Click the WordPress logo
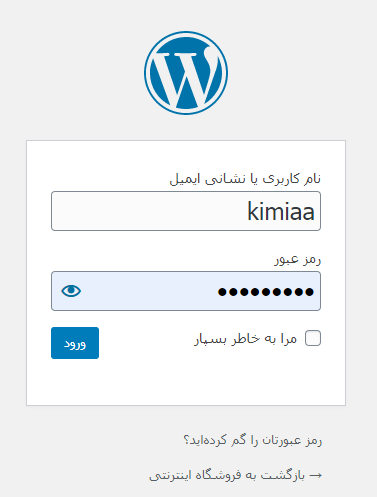 [x=186, y=73]
